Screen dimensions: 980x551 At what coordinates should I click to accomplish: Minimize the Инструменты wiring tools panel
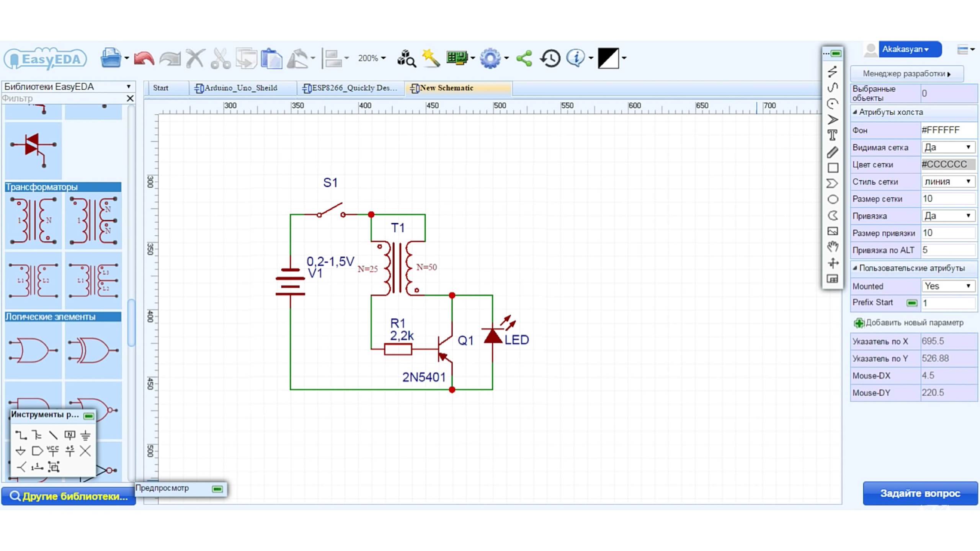pyautogui.click(x=89, y=416)
